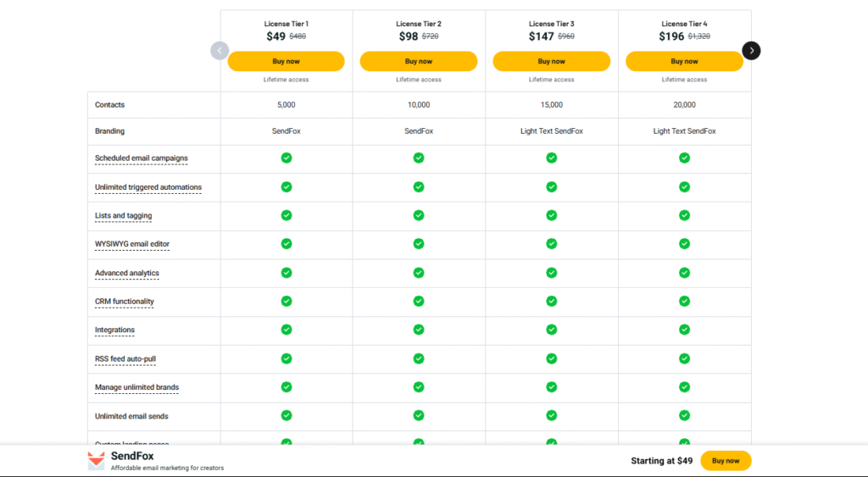This screenshot has width=868, height=477.
Task: Click the Tier 1 checkmark for Scheduled email campaigns
Action: [x=287, y=158]
